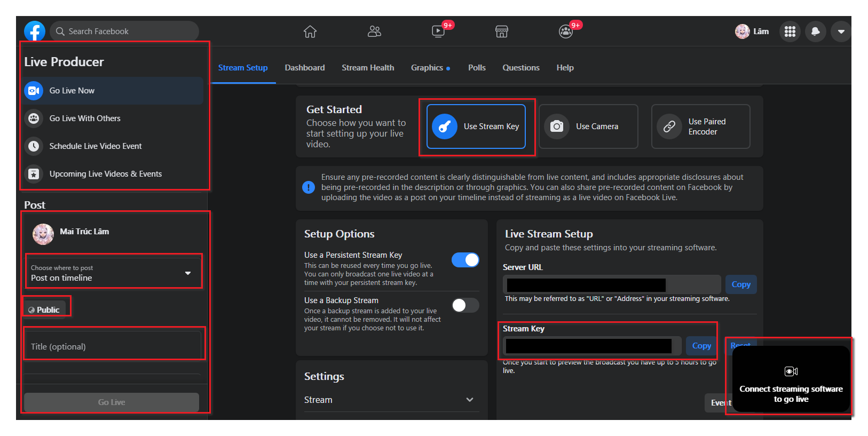
Task: Click the Stream Key text field
Action: pos(592,346)
